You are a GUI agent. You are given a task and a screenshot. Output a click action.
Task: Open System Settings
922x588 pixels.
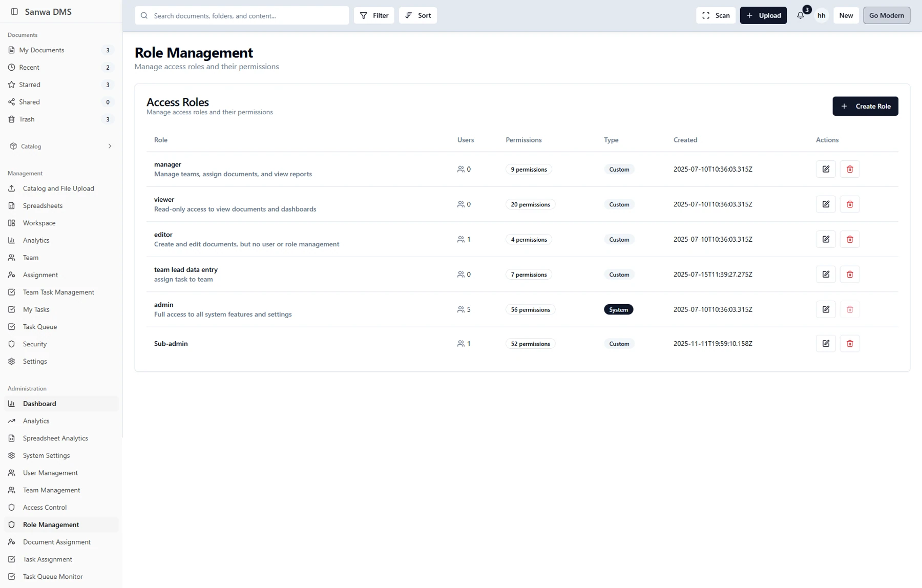pos(61,455)
